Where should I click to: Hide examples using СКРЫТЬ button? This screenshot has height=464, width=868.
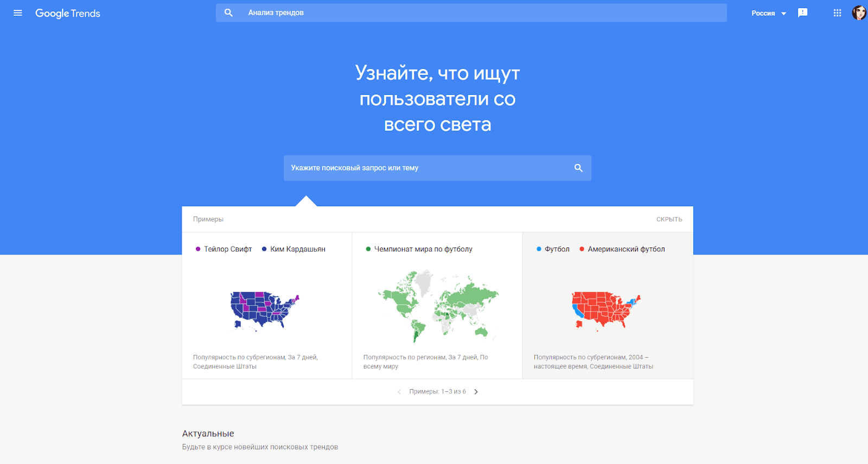pyautogui.click(x=669, y=219)
